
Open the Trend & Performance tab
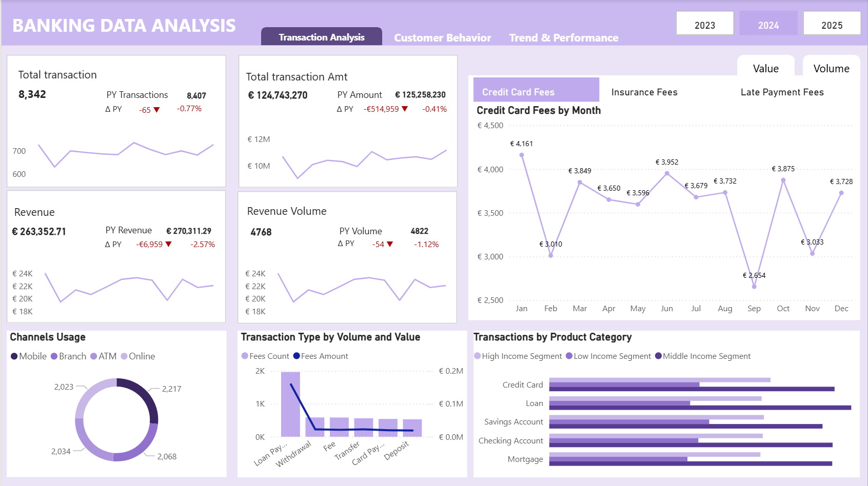click(x=563, y=38)
